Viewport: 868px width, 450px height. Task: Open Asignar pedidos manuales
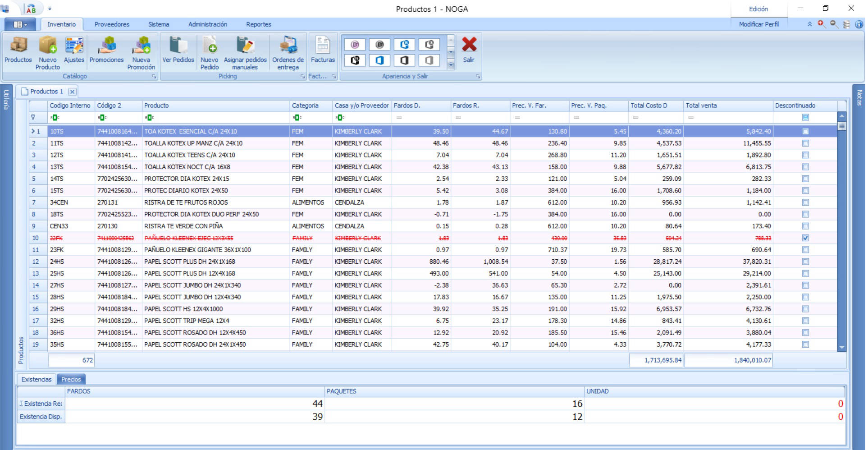pyautogui.click(x=245, y=50)
